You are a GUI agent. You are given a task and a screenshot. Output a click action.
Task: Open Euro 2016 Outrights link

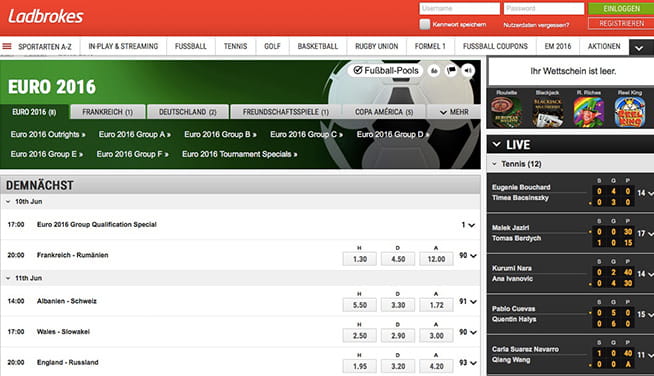(48, 134)
